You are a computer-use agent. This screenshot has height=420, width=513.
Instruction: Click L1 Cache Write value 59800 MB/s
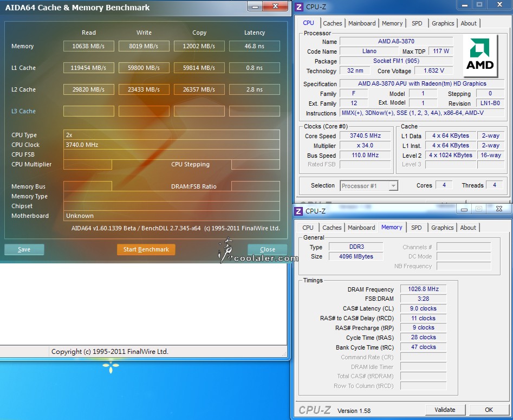click(x=144, y=68)
